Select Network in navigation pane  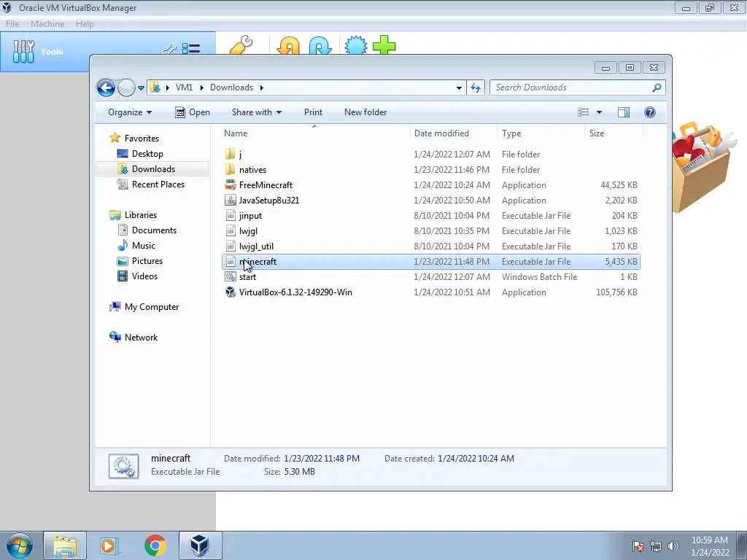pyautogui.click(x=141, y=338)
